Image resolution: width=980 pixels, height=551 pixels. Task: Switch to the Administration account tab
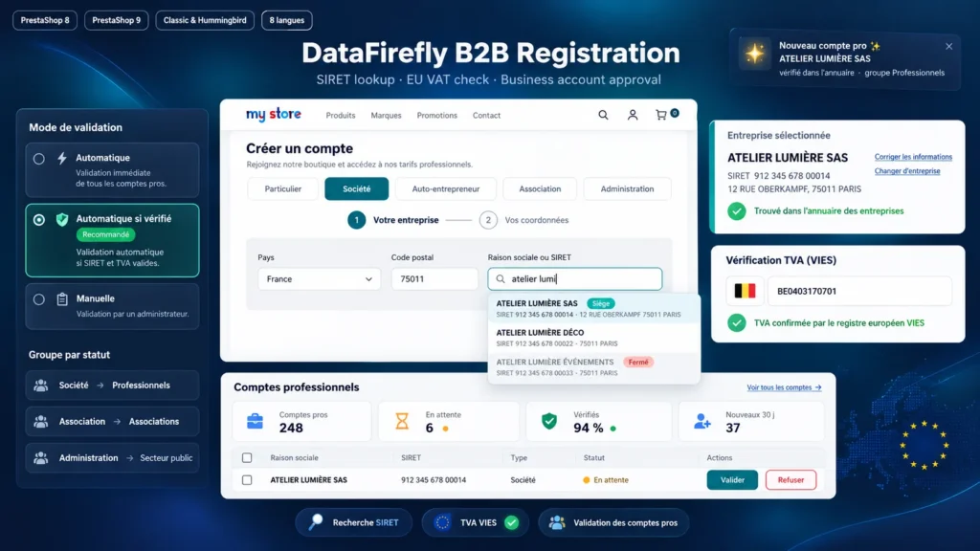pos(628,188)
